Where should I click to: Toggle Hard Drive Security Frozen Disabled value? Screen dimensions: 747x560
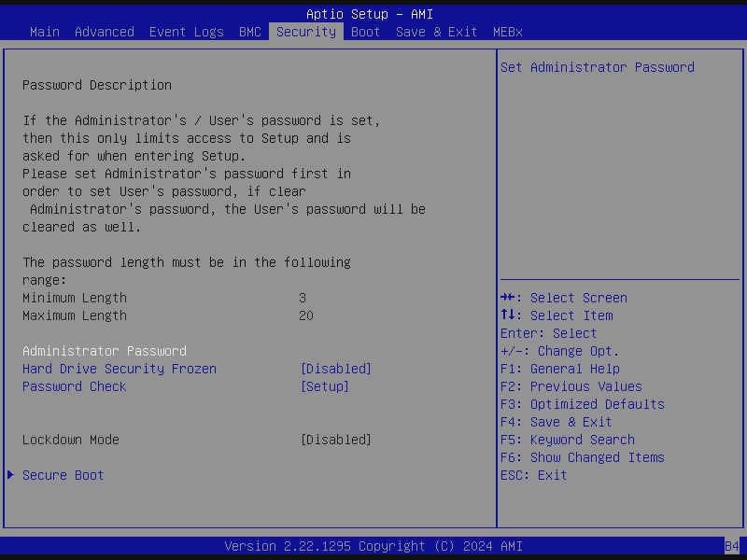(x=335, y=369)
